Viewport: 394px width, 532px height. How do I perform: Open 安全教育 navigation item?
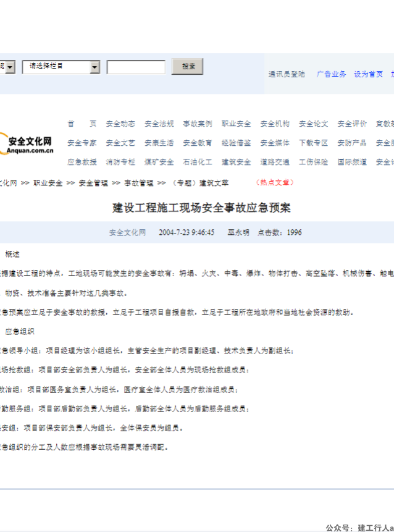coord(198,143)
